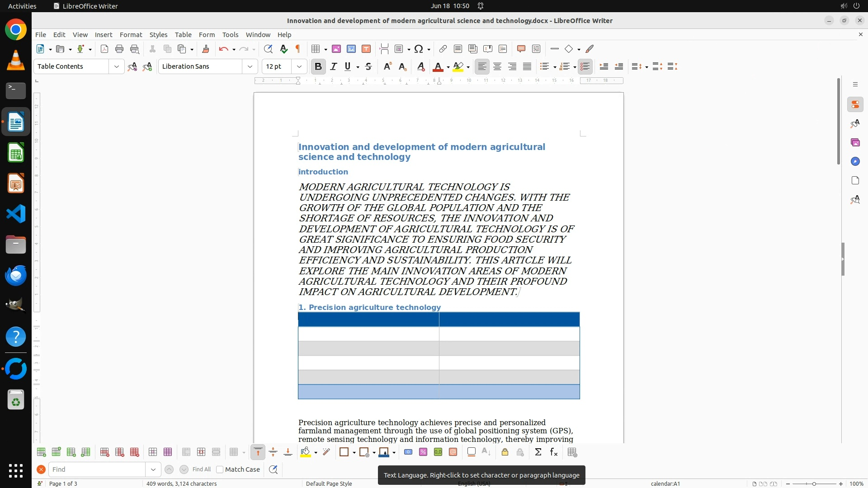Click the Print icon in toolbar
868x488 pixels.
coord(119,49)
